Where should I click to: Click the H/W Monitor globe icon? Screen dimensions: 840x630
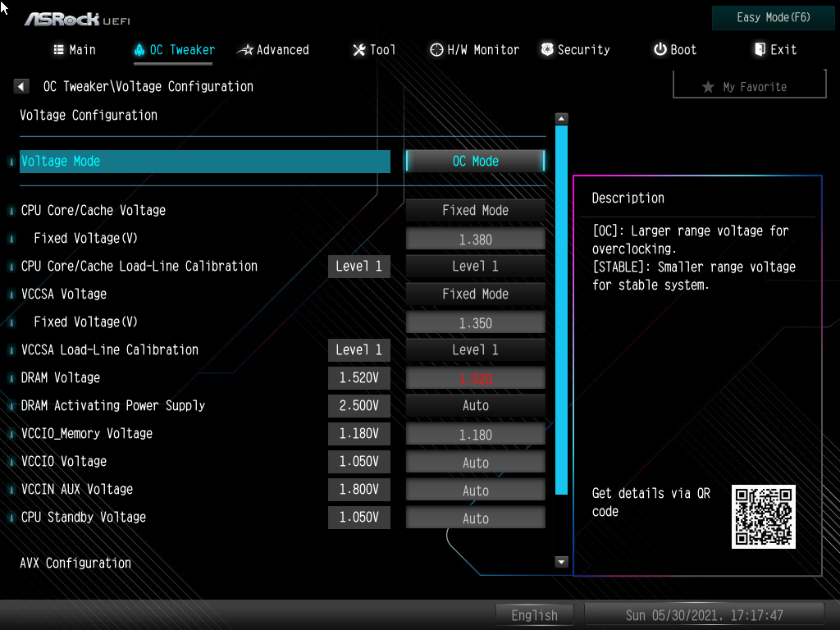pyautogui.click(x=436, y=49)
